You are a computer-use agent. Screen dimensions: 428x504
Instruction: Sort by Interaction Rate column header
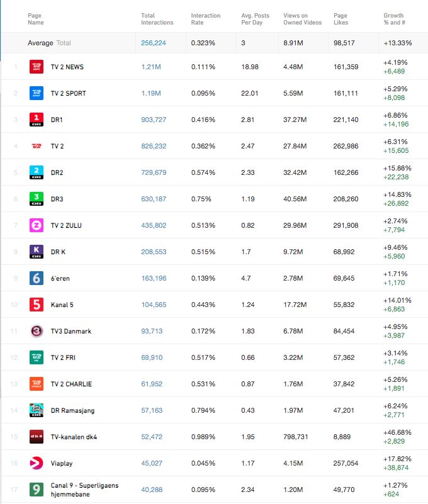pyautogui.click(x=205, y=19)
